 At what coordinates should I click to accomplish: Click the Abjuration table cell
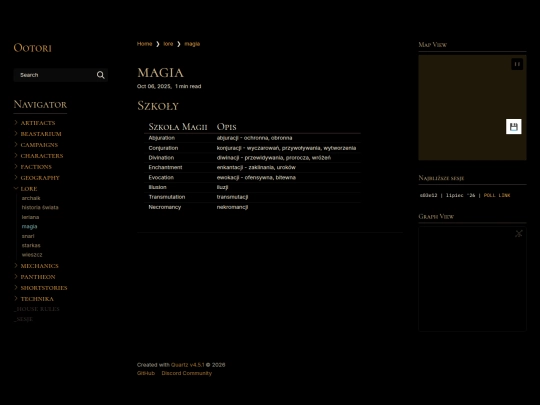click(x=162, y=138)
